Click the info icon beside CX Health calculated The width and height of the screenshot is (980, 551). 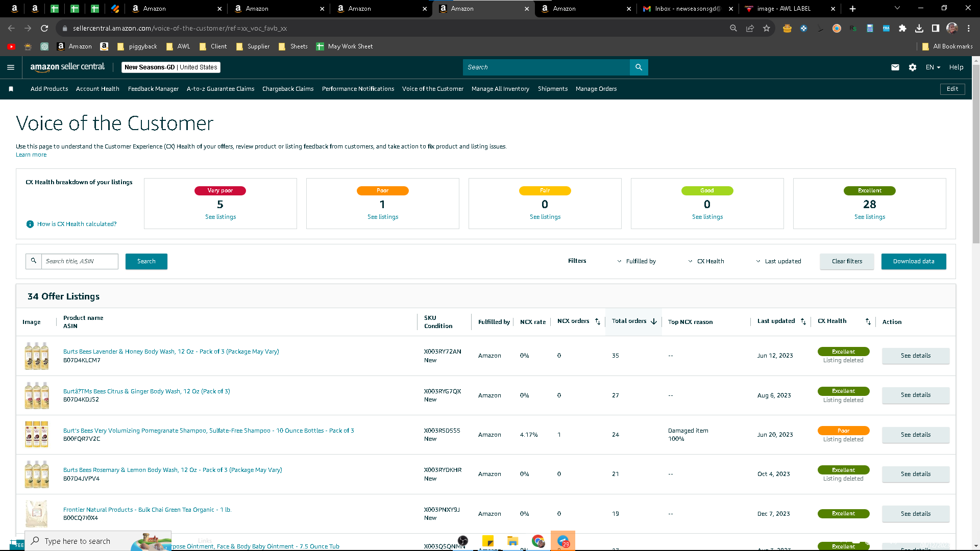tap(30, 224)
